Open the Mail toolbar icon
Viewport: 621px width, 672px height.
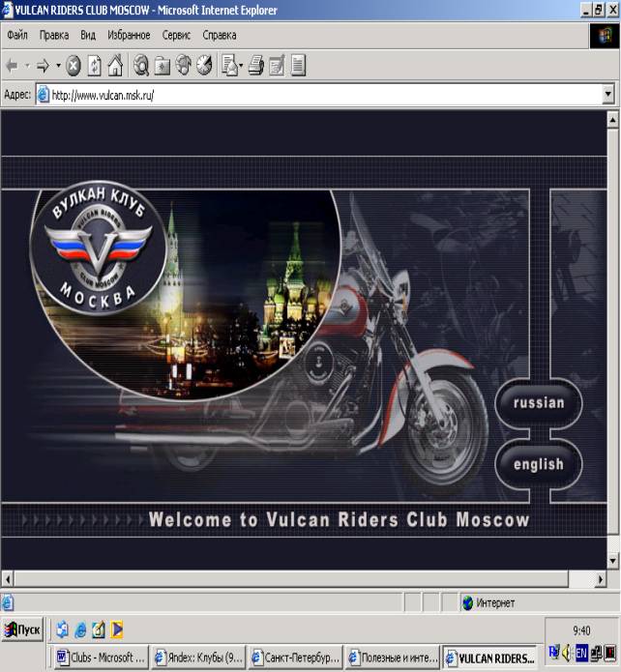point(230,66)
